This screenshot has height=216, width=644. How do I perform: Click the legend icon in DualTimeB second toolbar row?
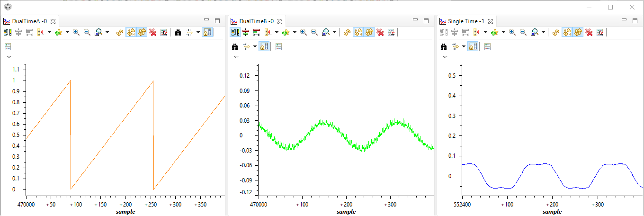[278, 47]
